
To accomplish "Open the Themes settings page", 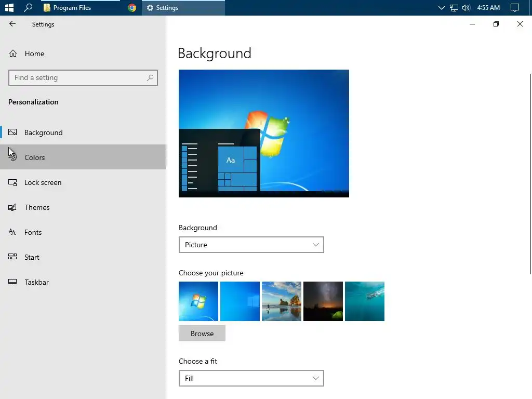I will click(x=83, y=207).
